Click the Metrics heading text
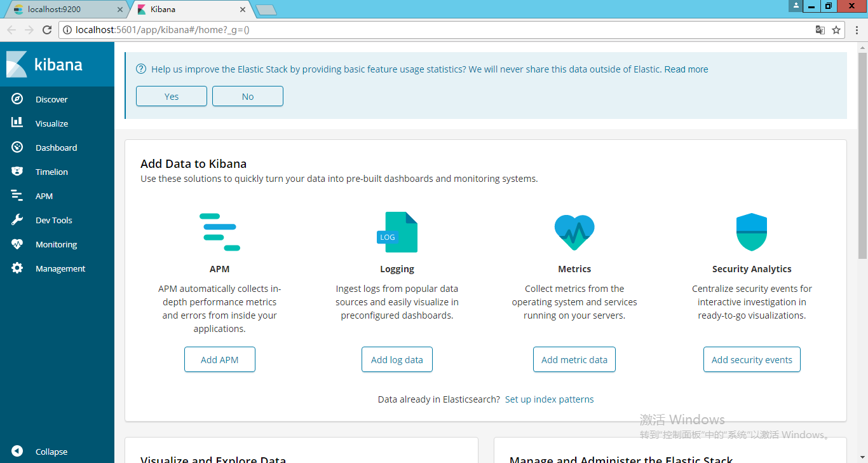Viewport: 868px width, 463px height. (x=574, y=269)
